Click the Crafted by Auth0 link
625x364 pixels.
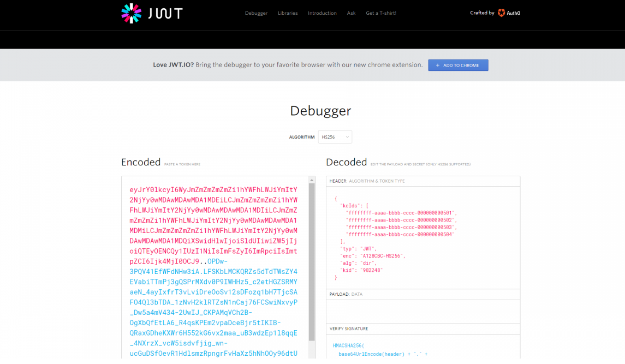tap(495, 13)
